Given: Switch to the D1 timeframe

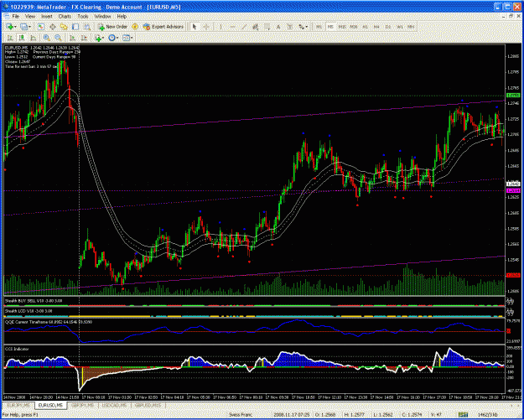Looking at the screenshot, I should 388,27.
